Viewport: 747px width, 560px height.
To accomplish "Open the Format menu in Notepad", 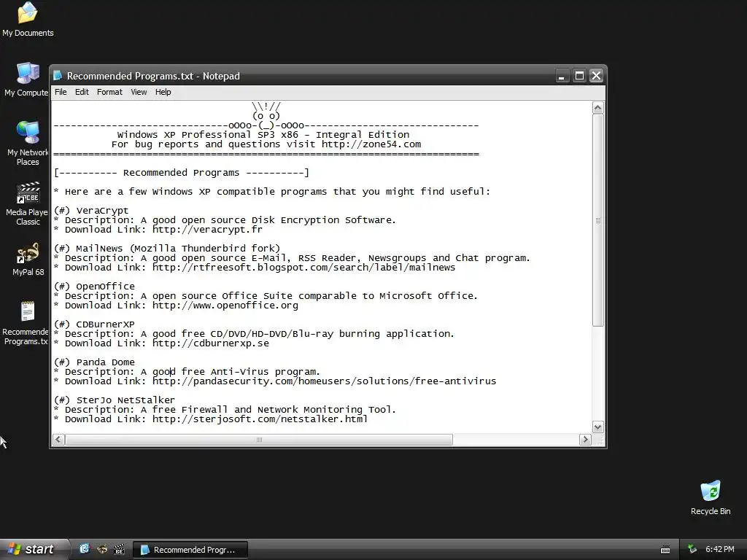I will click(x=109, y=92).
